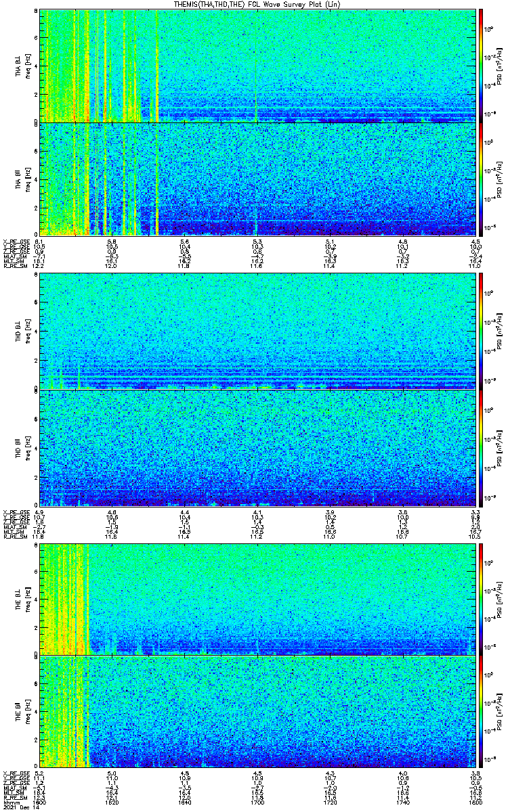Click the THE B‖ freq [Hz] axis label
This screenshot has width=508, height=812.
[x=28, y=711]
